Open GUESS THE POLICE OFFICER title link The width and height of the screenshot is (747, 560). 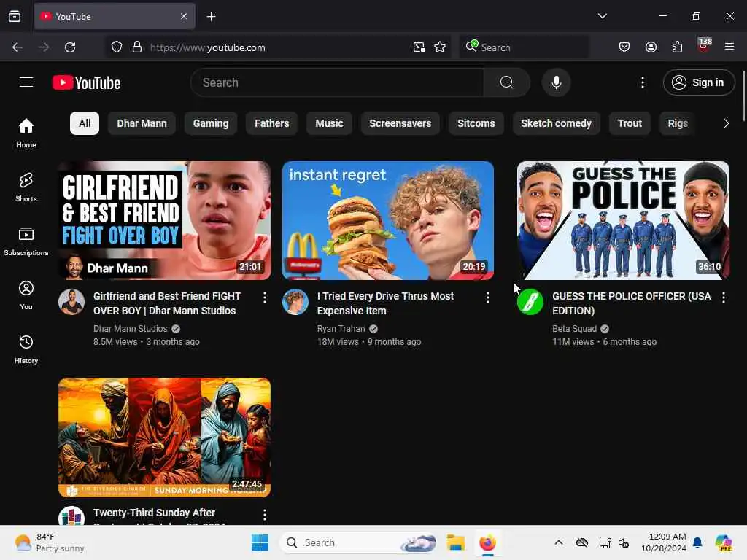(x=631, y=303)
